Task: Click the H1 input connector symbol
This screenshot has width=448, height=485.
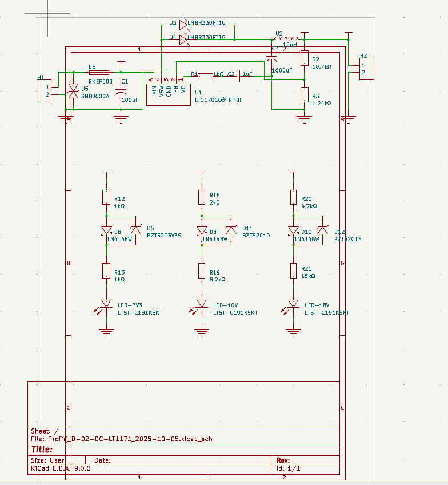Action: coord(43,91)
